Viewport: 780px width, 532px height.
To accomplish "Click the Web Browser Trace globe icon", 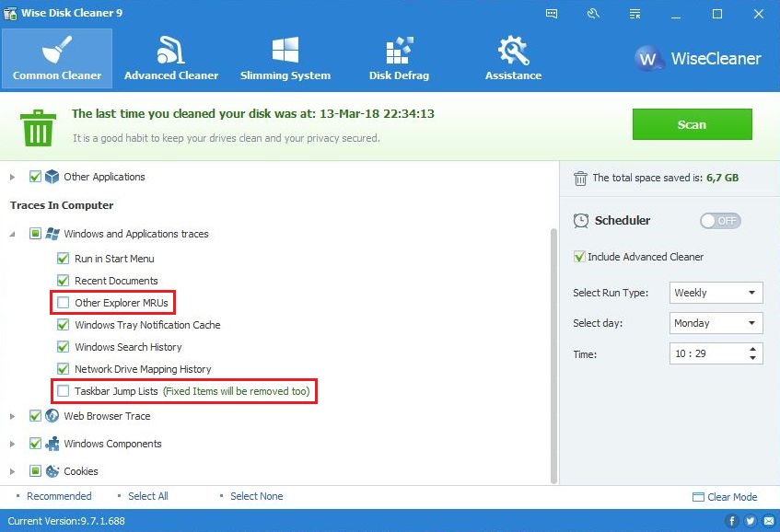I will (x=52, y=416).
